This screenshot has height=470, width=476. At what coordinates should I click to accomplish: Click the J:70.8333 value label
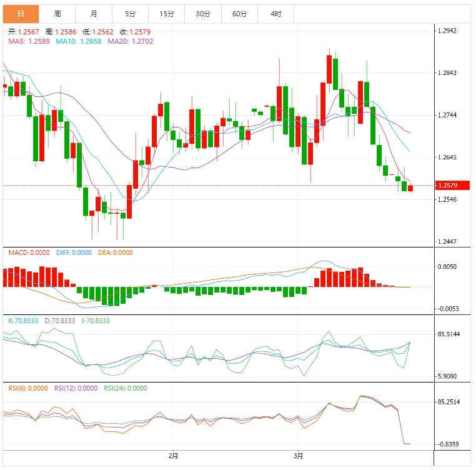96,321
